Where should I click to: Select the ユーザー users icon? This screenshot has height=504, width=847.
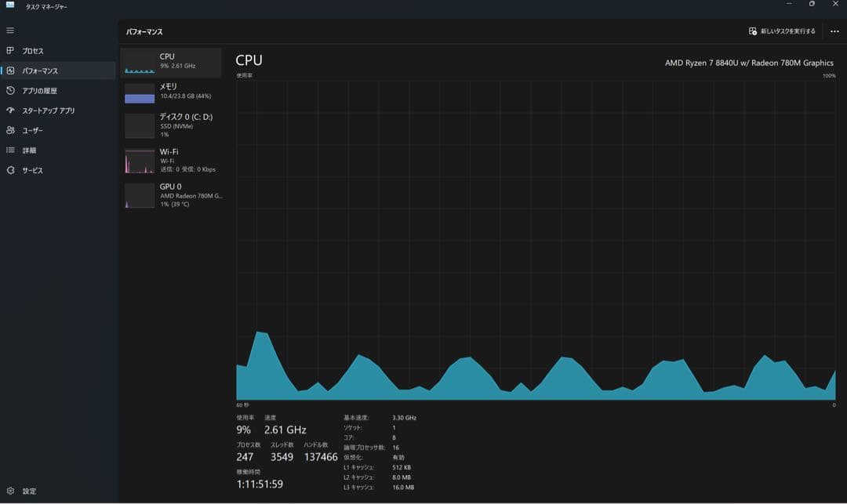pyautogui.click(x=10, y=130)
